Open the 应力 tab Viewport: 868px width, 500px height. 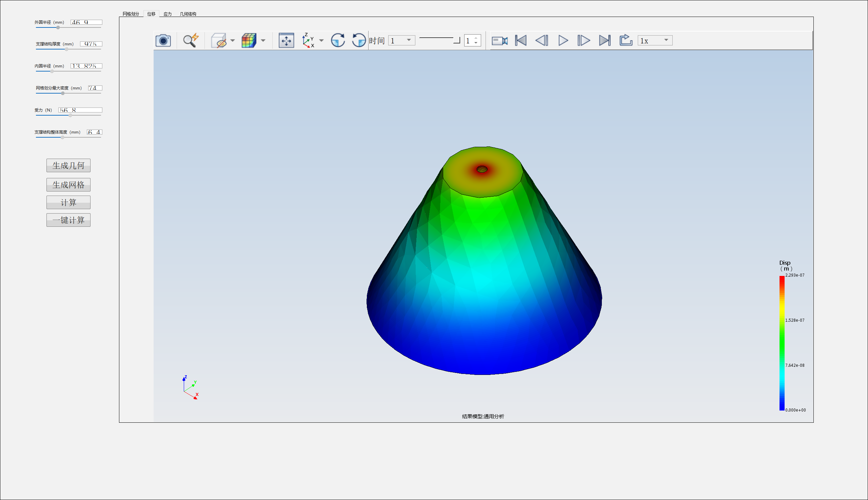point(167,14)
